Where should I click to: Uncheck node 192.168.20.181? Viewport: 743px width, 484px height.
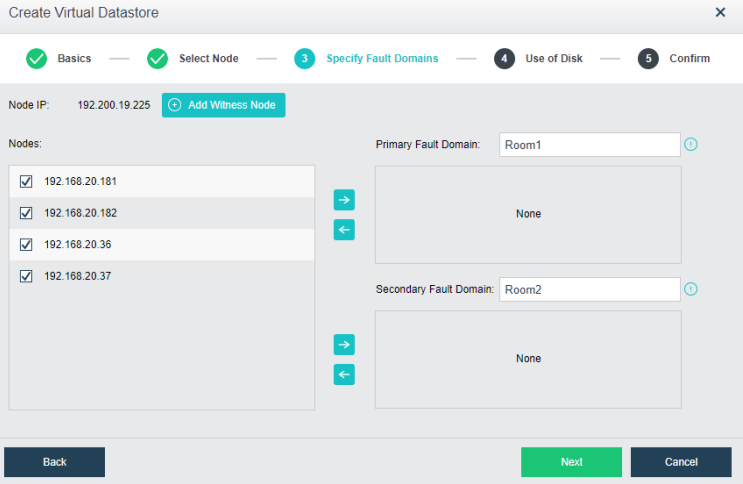point(27,182)
